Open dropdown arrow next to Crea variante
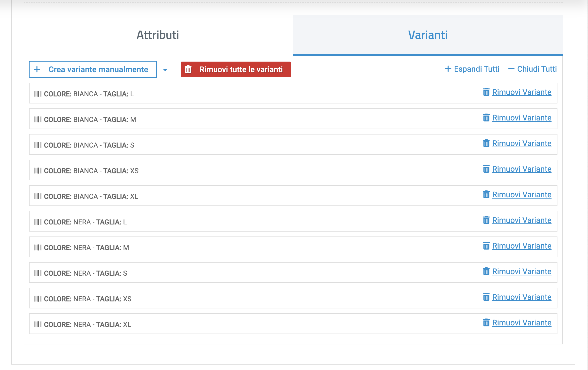This screenshot has width=588, height=370. (x=165, y=70)
